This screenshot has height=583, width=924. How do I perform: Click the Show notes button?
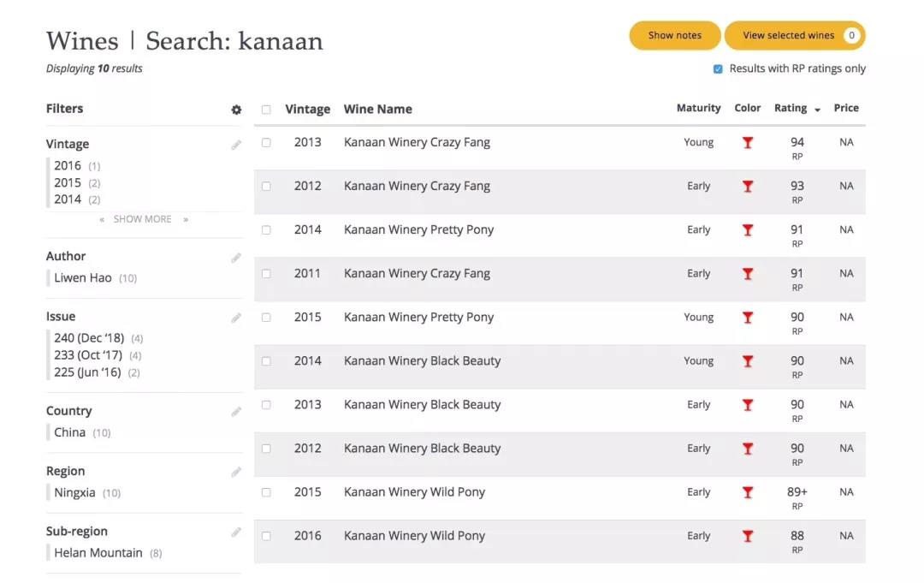[x=675, y=35]
